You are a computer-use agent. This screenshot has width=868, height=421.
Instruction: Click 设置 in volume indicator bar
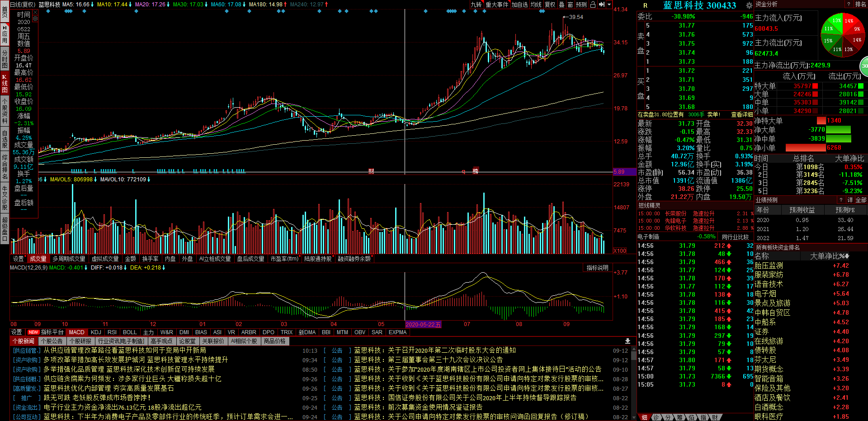tap(19, 259)
